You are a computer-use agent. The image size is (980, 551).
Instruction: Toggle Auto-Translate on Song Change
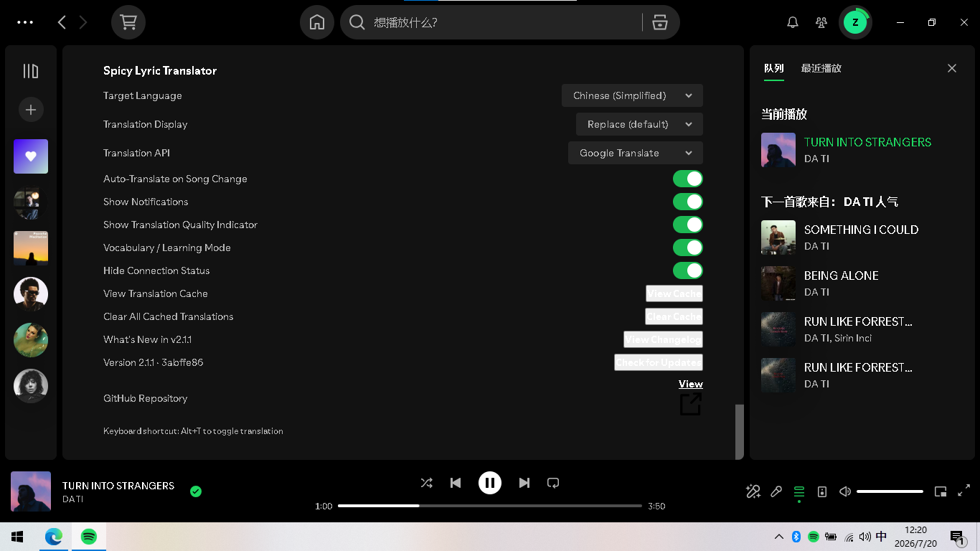pos(688,179)
